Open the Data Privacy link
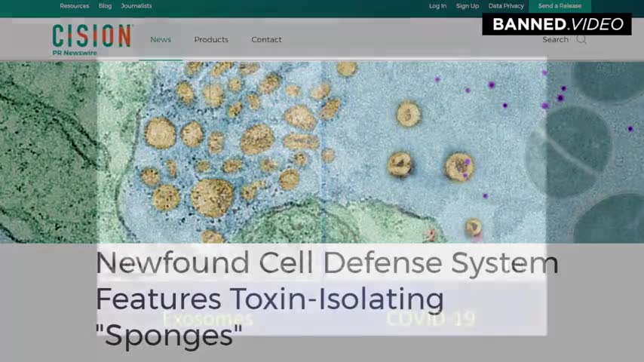Viewport: 644px width, 362px height. click(x=506, y=6)
